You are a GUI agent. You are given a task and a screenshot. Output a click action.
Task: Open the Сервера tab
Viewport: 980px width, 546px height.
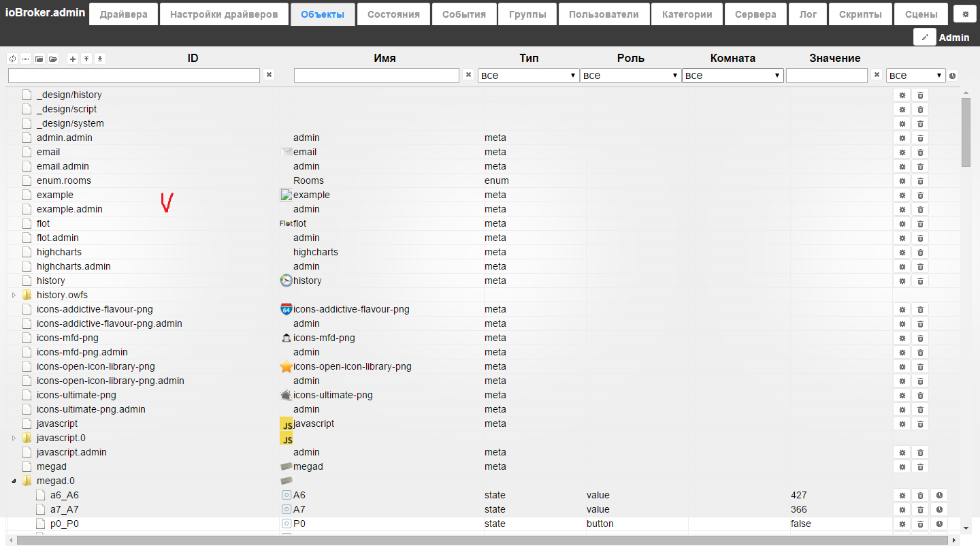(755, 14)
